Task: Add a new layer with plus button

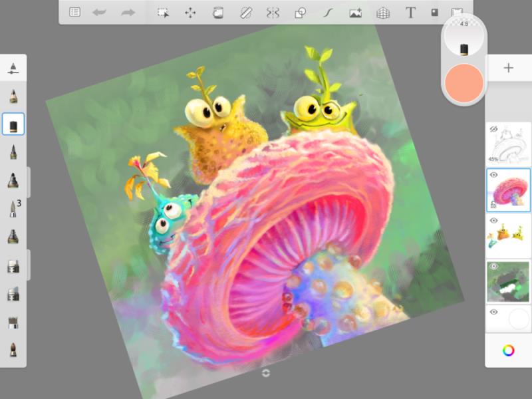Action: pos(508,68)
